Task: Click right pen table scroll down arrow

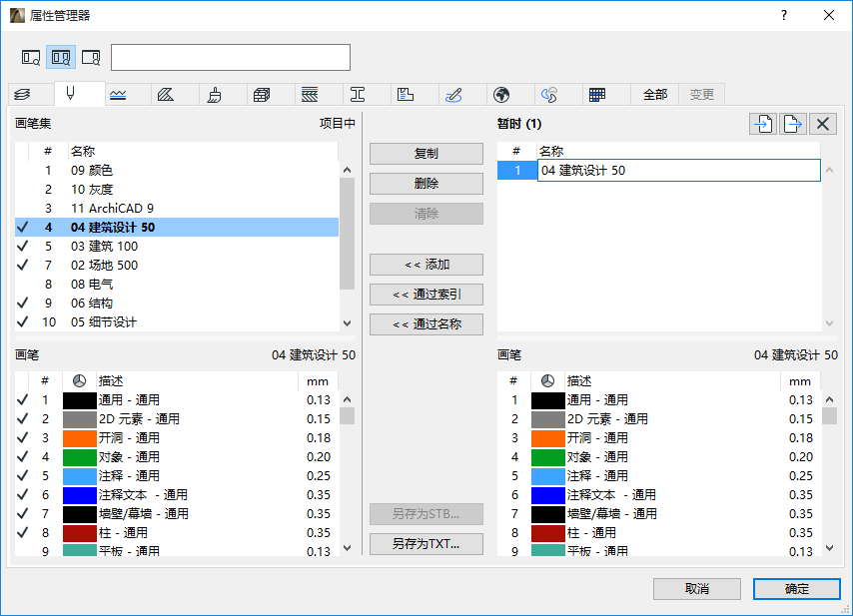Action: point(829,547)
